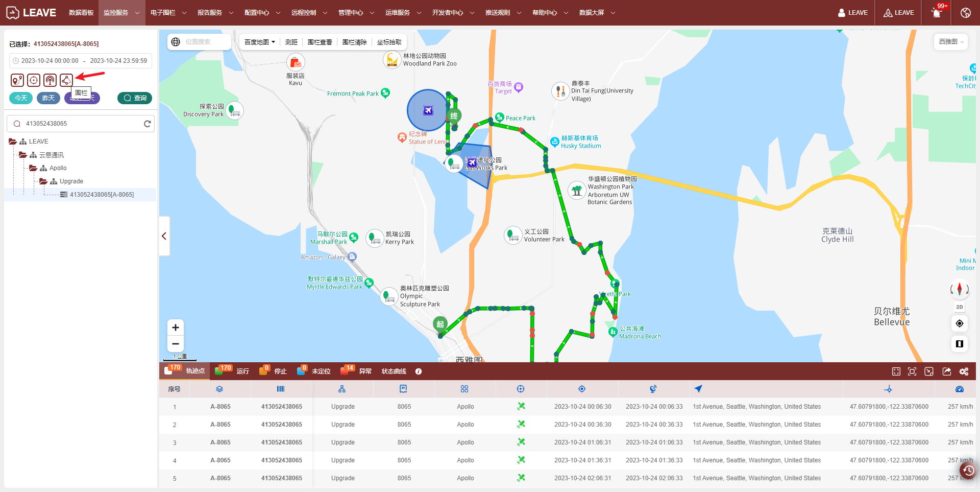
Task: Click the 今天 today quick filter button
Action: click(21, 98)
